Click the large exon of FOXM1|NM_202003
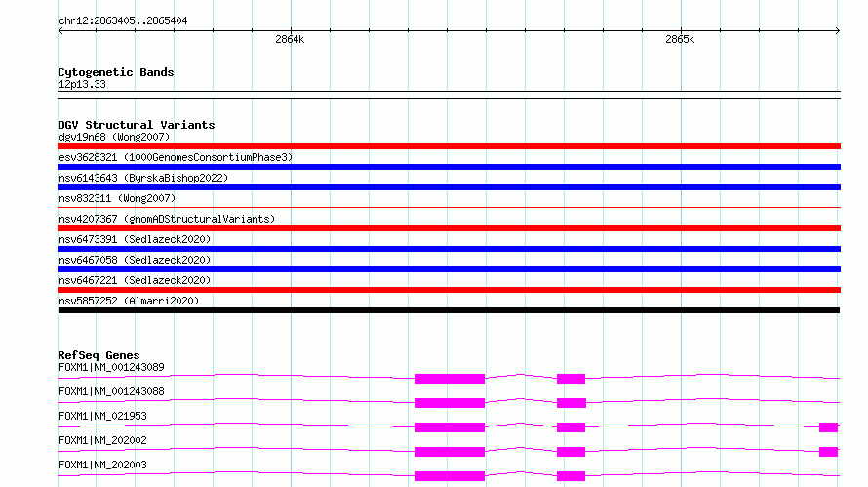This screenshot has height=487, width=868. [x=450, y=476]
